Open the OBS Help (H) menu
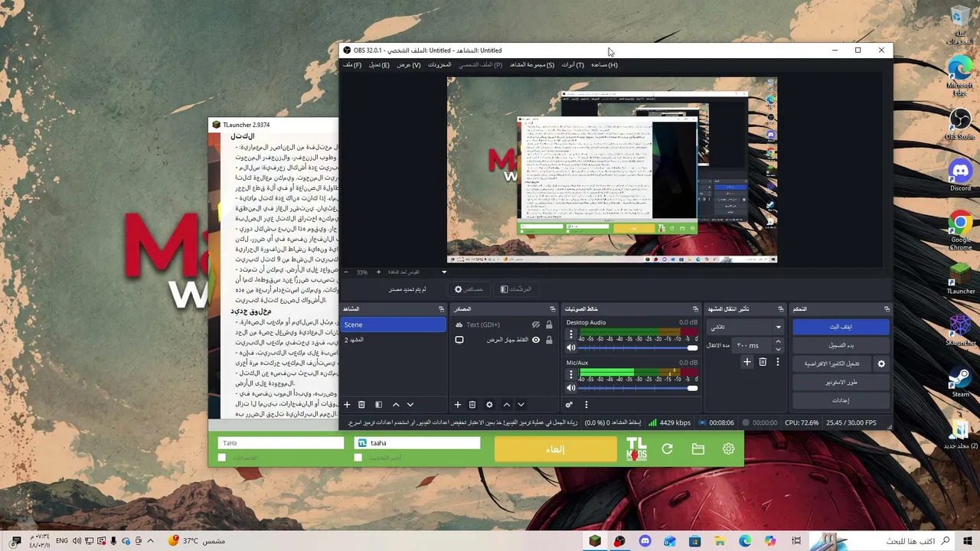 [x=604, y=65]
